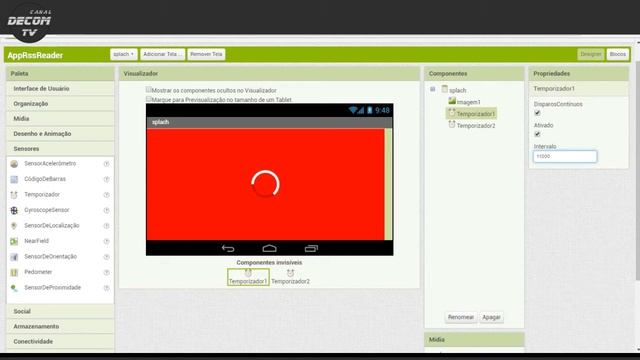The width and height of the screenshot is (640, 360).
Task: Expand the Social palette section
Action: coord(60,311)
